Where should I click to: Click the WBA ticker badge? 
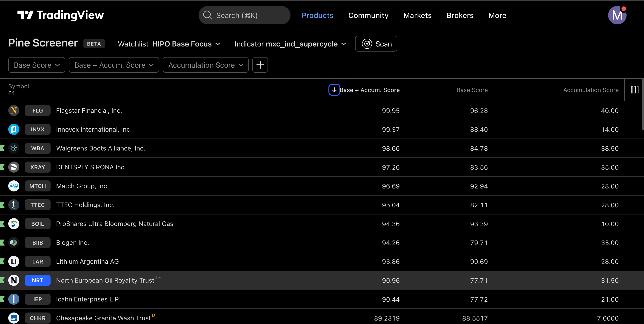coord(37,148)
